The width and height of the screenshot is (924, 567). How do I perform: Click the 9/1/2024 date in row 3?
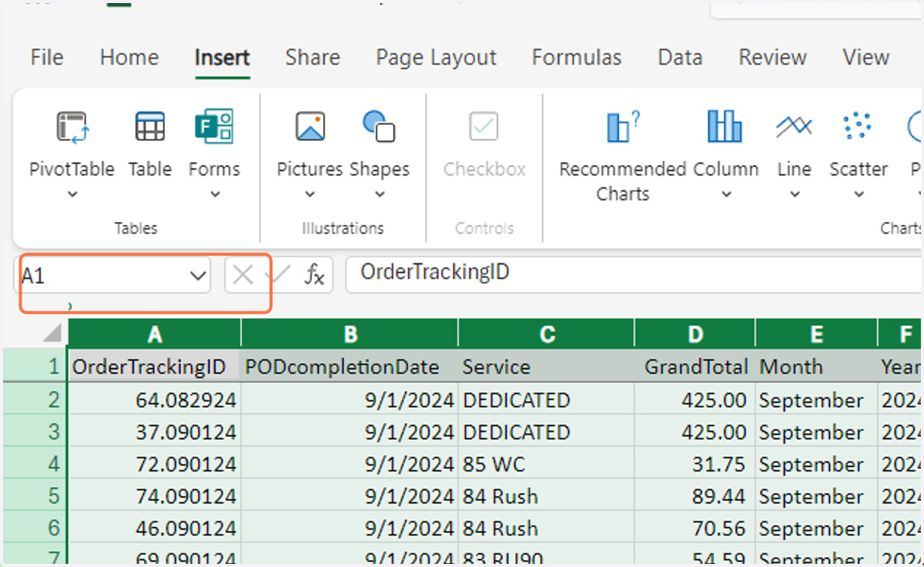click(x=350, y=432)
